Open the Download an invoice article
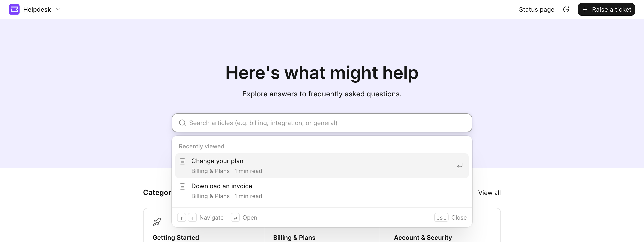The height and width of the screenshot is (242, 644). pos(322,191)
